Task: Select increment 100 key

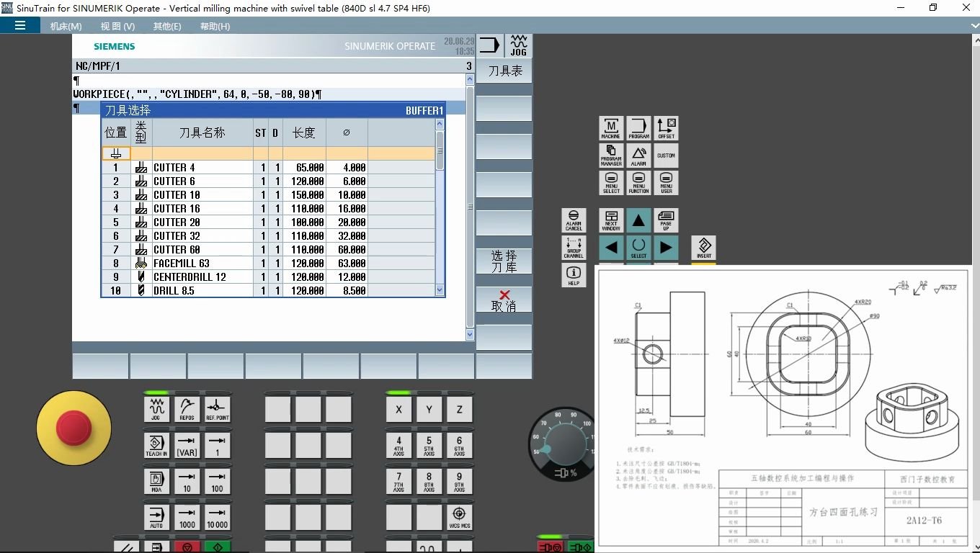Action: tap(217, 481)
